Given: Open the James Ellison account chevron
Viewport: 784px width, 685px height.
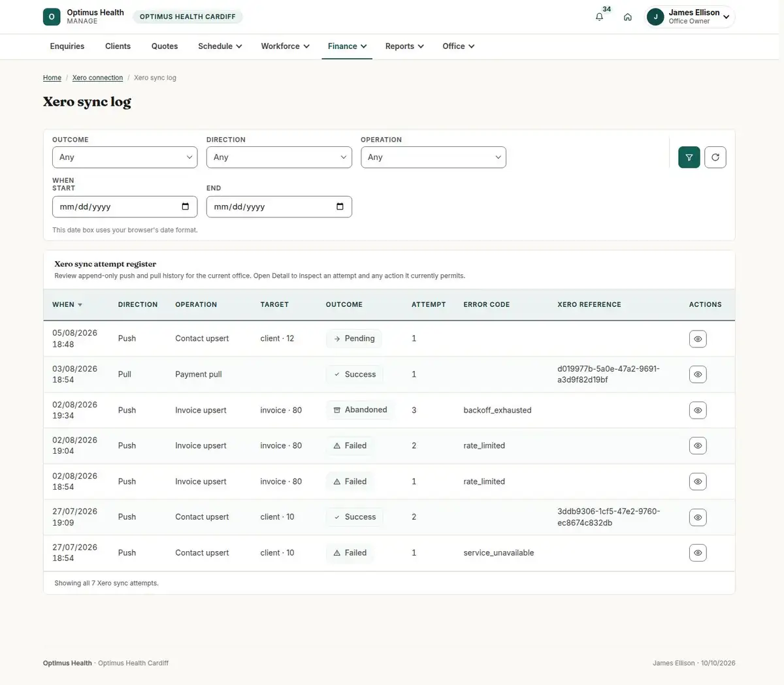Looking at the screenshot, I should [x=726, y=17].
